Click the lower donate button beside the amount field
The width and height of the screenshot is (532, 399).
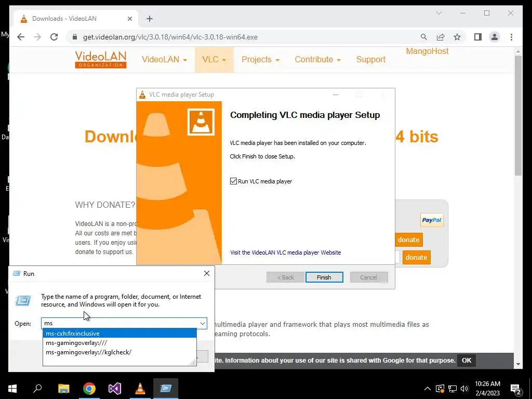pos(416,257)
